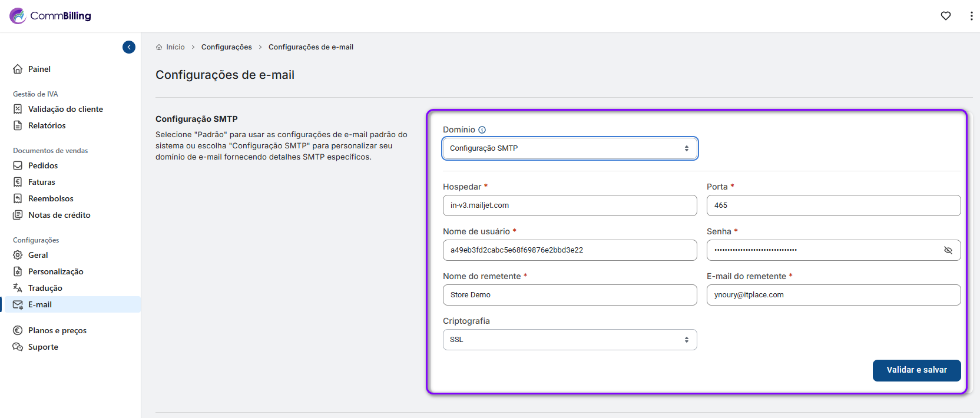Select Notas de crédito menu item
The width and height of the screenshot is (980, 418).
tap(59, 215)
